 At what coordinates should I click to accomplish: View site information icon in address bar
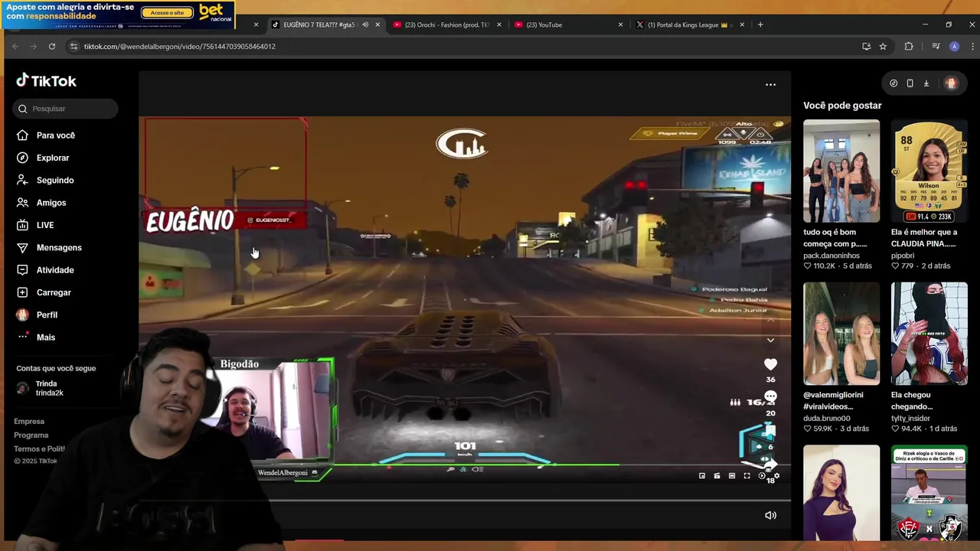coord(73,47)
